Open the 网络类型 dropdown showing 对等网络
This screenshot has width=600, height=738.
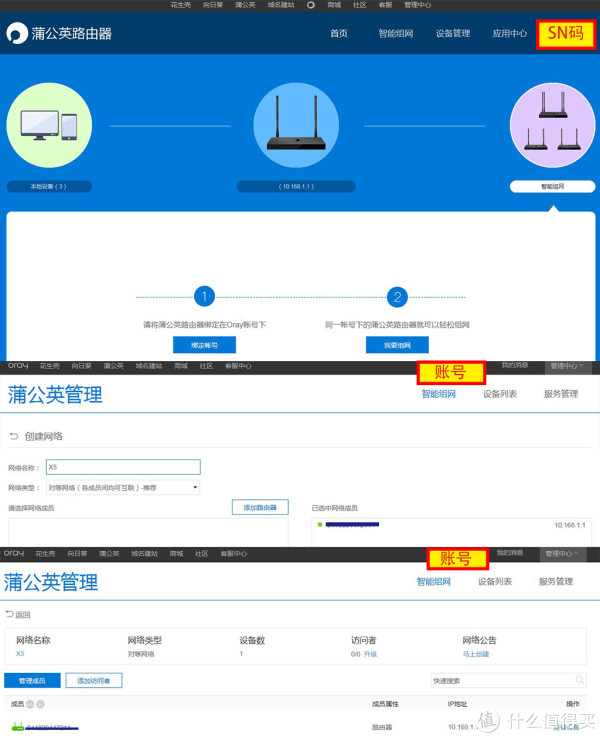click(123, 488)
